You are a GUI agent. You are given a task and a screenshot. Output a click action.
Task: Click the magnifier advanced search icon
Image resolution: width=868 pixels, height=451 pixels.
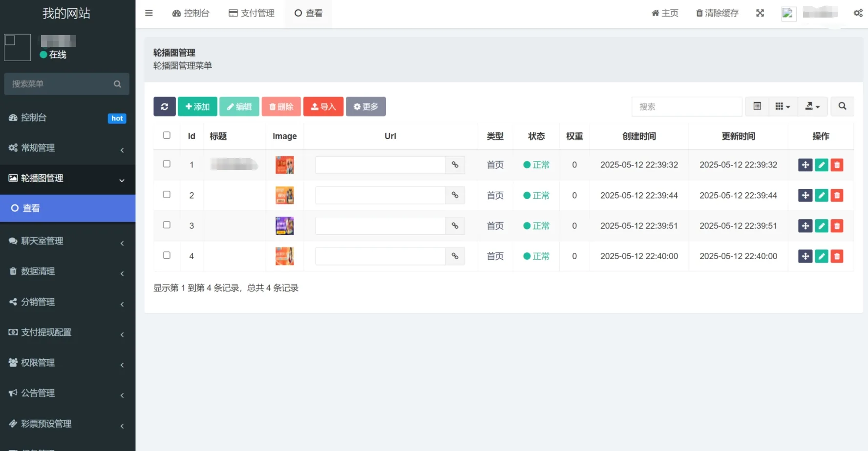pyautogui.click(x=842, y=106)
